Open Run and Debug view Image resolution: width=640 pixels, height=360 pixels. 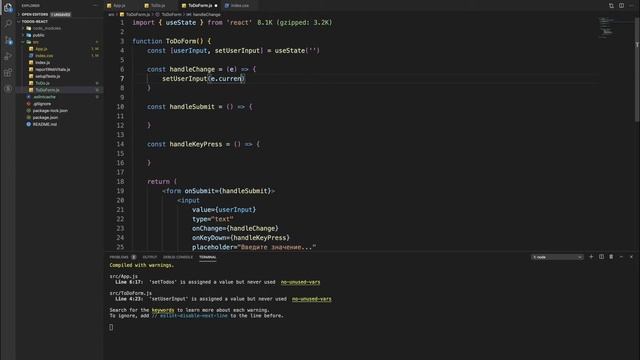[8, 56]
